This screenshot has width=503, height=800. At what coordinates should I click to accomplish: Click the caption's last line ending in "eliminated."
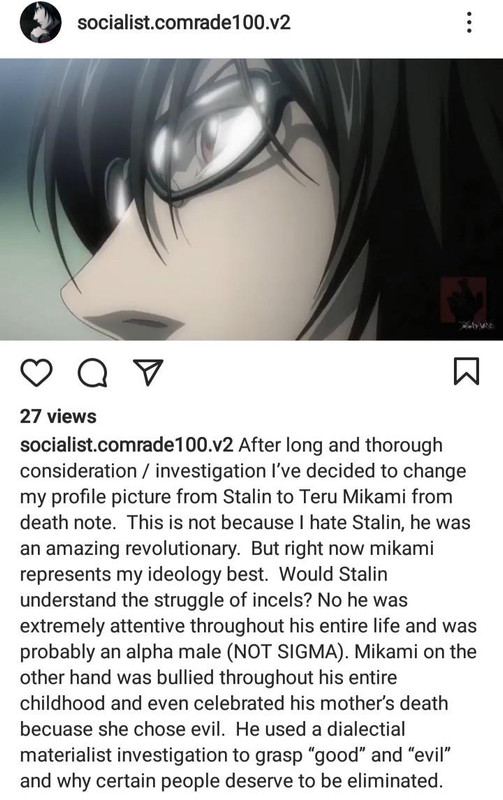coord(231,781)
